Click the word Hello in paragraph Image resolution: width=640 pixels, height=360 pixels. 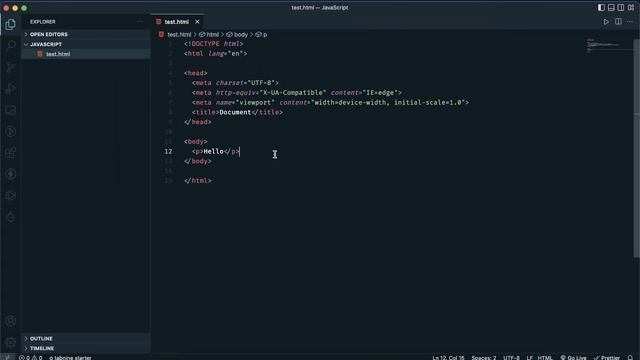[x=213, y=151]
